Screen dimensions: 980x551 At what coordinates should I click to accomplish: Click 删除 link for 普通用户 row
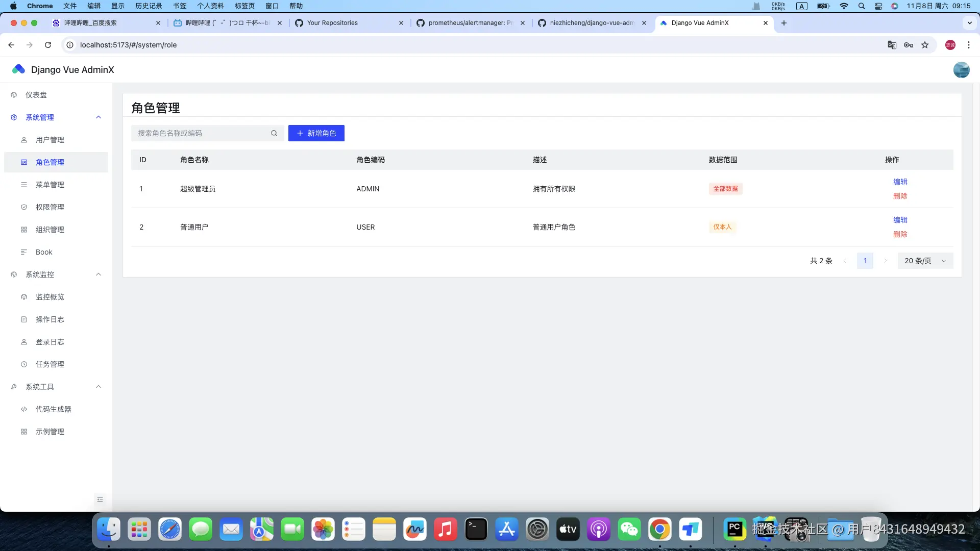click(900, 234)
